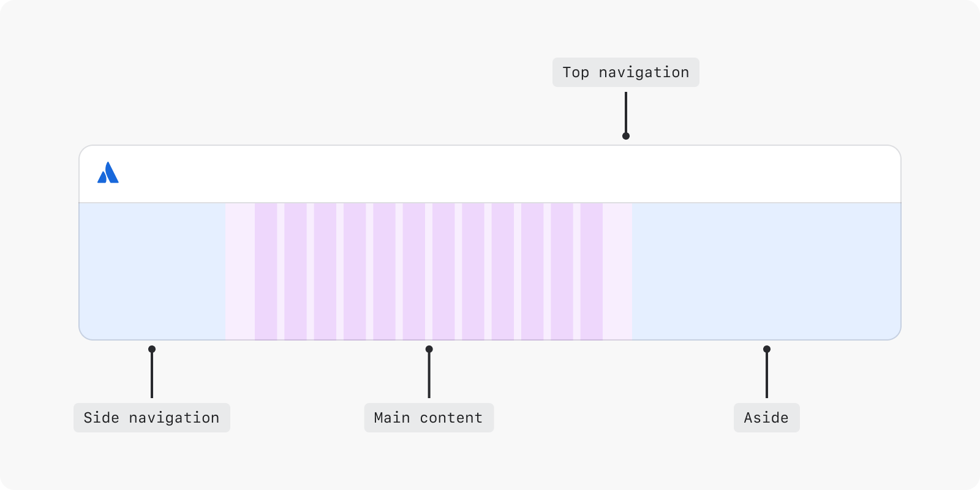The width and height of the screenshot is (980, 490).
Task: Click the empty white top navigation bar
Action: click(490, 174)
